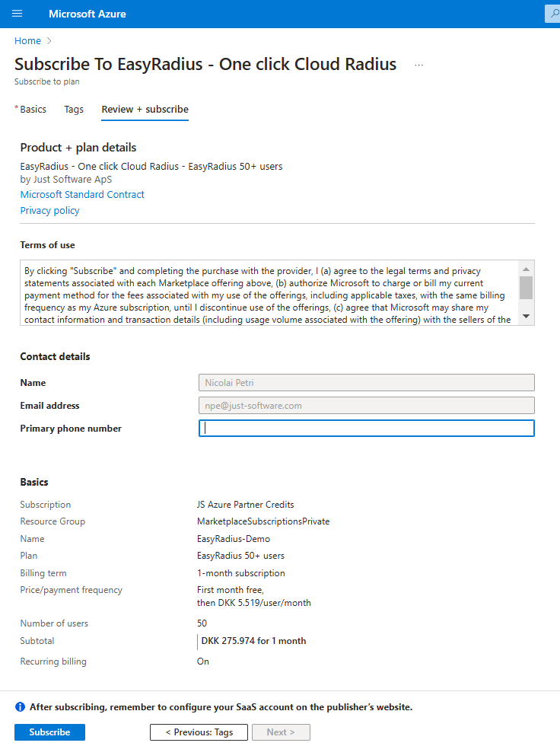Open the Privacy policy link
Image resolution: width=560 pixels, height=746 pixels.
(x=50, y=211)
